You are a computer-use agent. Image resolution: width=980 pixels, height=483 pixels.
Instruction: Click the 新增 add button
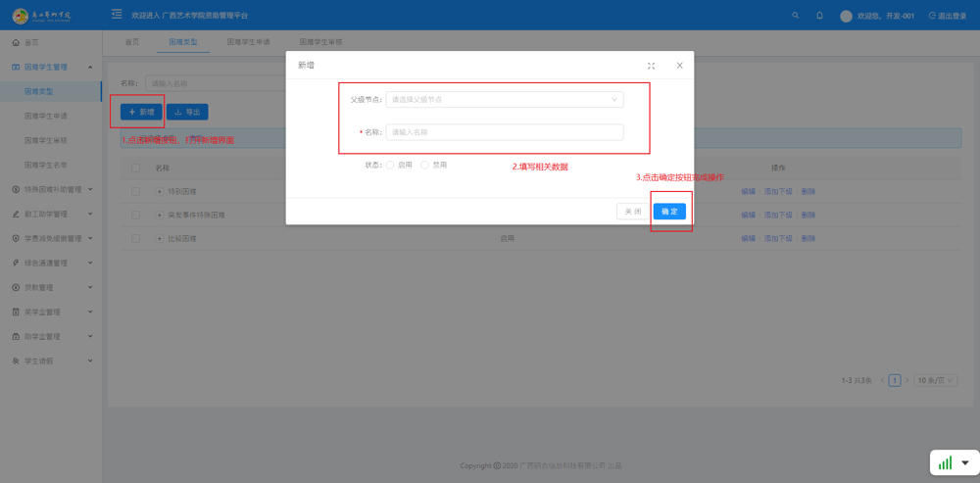(142, 112)
